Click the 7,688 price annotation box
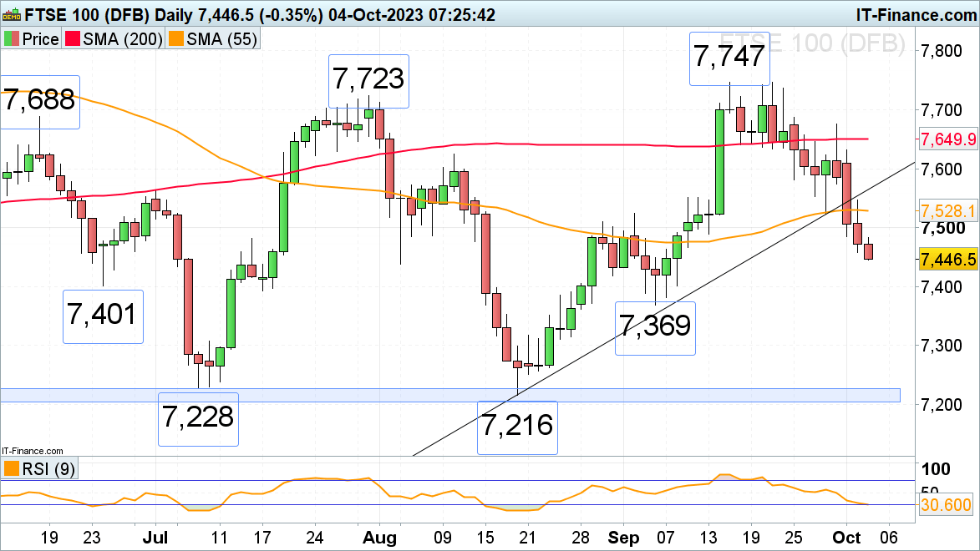This screenshot has height=551, width=980. point(39,102)
